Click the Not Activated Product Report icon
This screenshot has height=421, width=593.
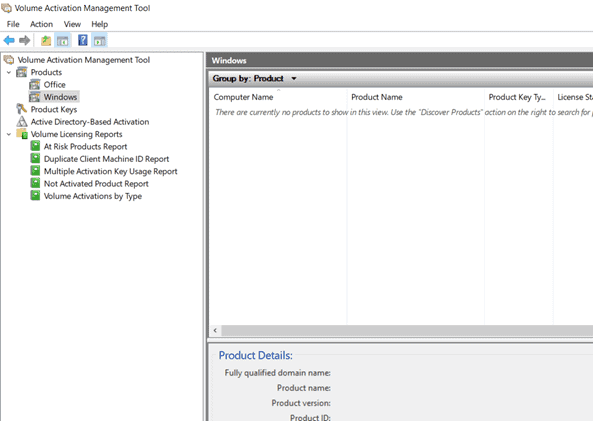tap(35, 183)
